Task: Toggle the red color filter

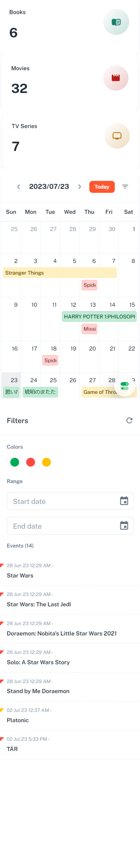Action: pyautogui.click(x=31, y=462)
